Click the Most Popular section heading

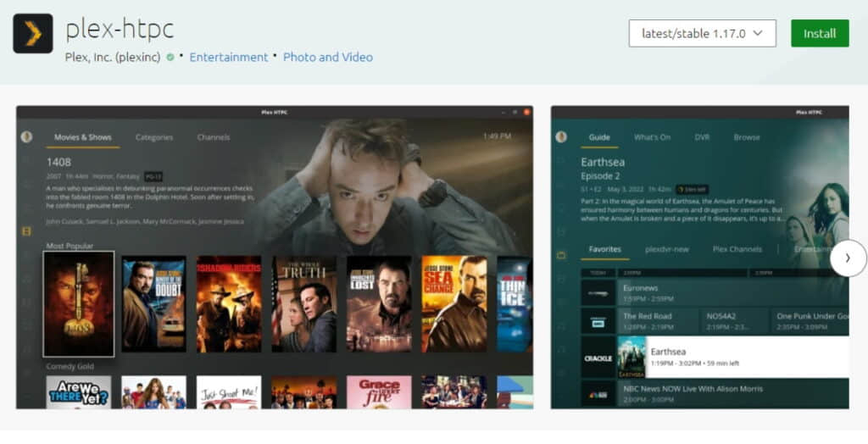pos(70,246)
